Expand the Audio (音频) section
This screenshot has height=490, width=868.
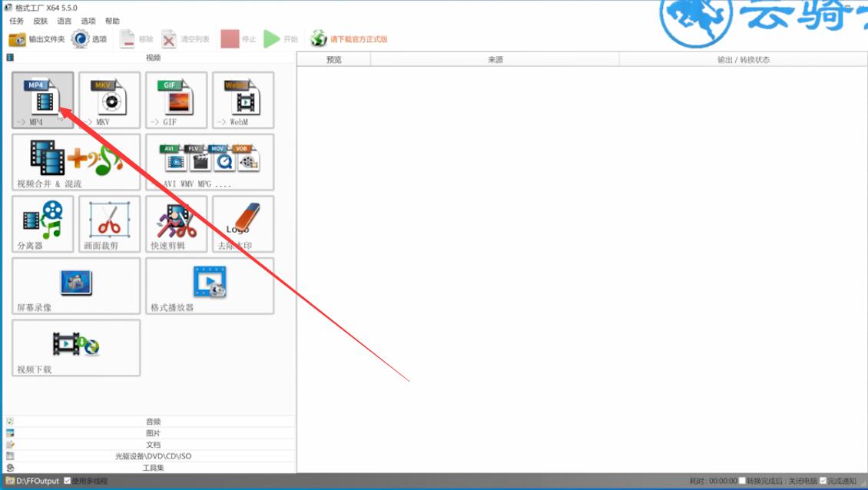coord(150,422)
